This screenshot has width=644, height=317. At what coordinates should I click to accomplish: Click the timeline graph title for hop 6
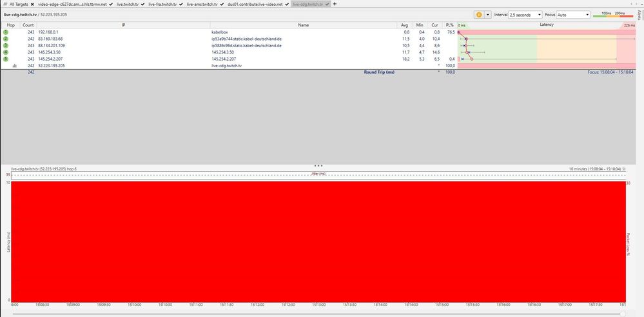(x=44, y=169)
